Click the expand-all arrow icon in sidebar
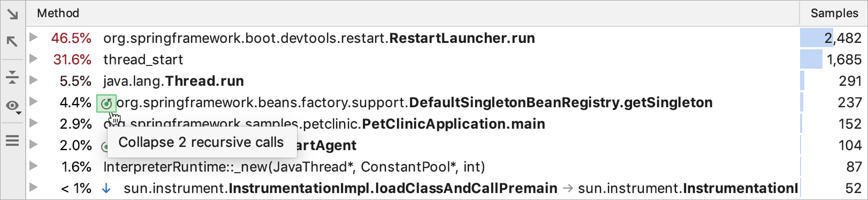The image size is (868, 200). [x=12, y=14]
